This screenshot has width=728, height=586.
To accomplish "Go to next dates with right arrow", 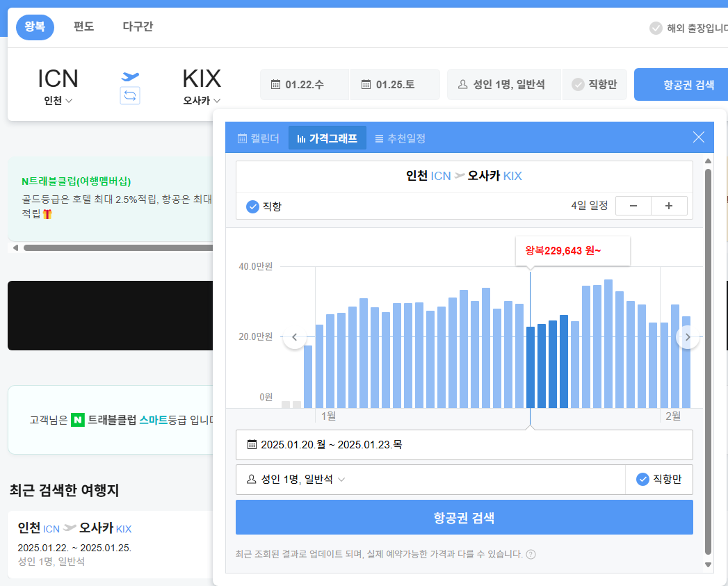I will [x=688, y=337].
